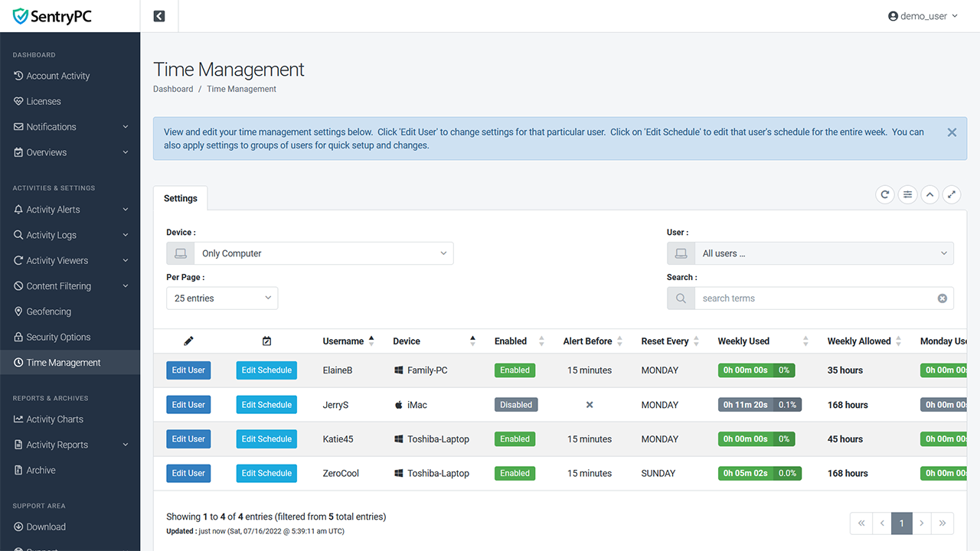Image resolution: width=980 pixels, height=551 pixels.
Task: Sort table by Weekly Used
Action: [x=763, y=341]
